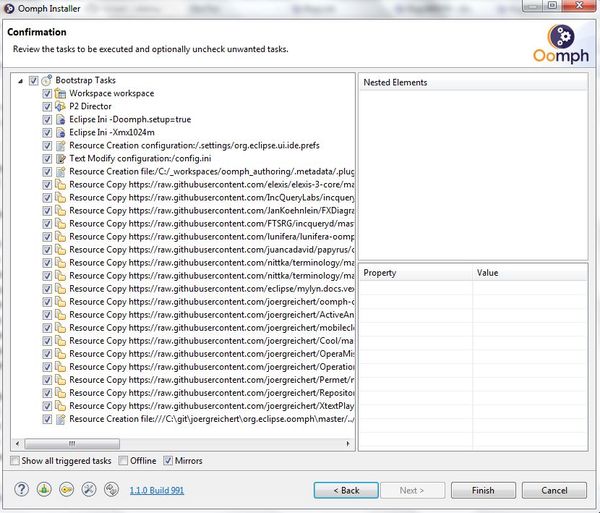Click the Bootstrap Tasks gear icon

click(x=47, y=80)
